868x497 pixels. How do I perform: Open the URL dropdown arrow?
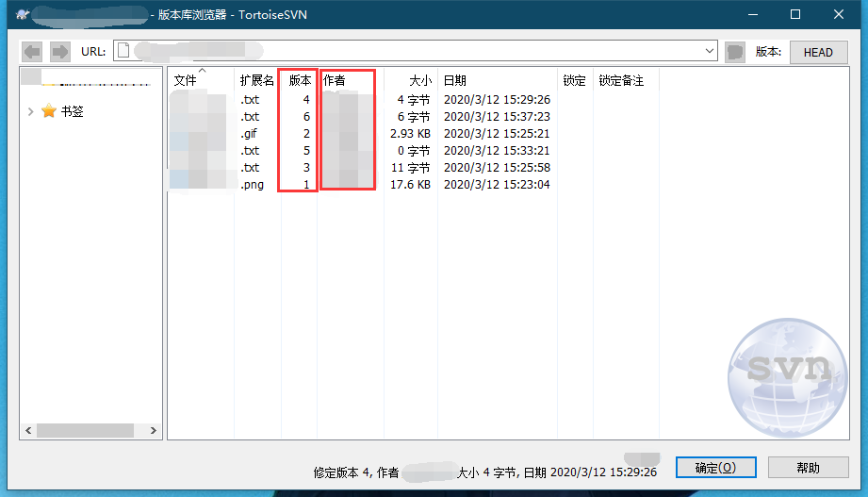[709, 51]
